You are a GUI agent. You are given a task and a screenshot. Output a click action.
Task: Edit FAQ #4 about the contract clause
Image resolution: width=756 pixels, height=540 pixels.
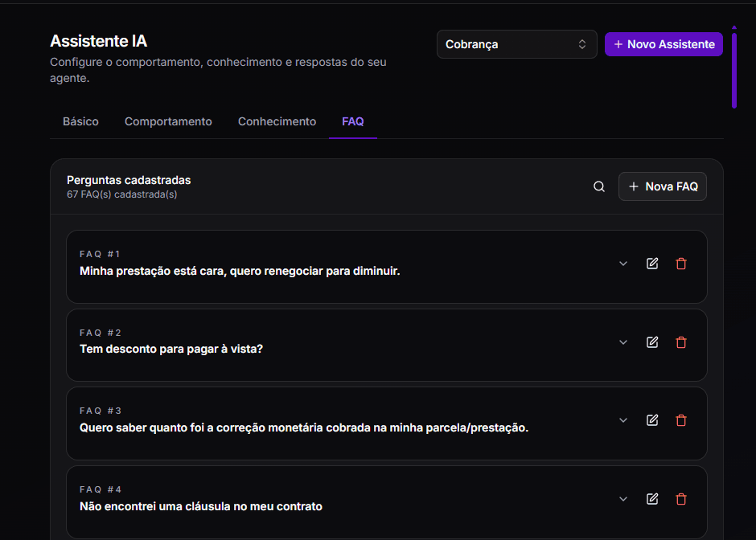pos(652,498)
